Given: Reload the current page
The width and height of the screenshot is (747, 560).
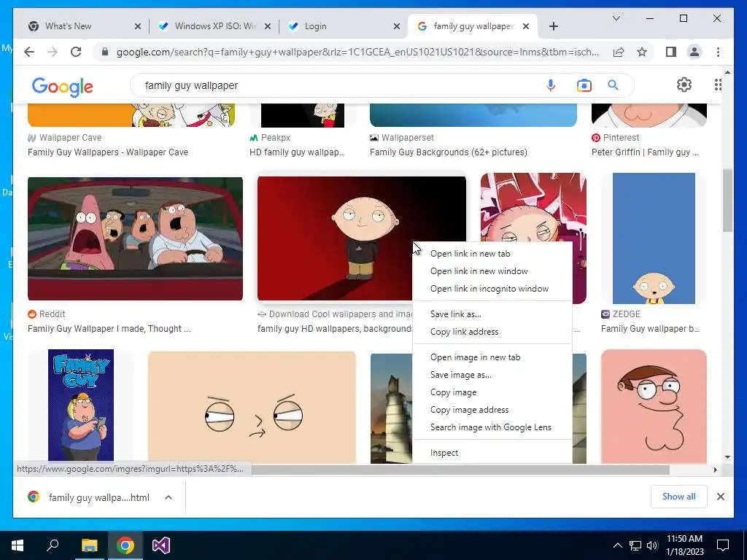Looking at the screenshot, I should pos(76,52).
